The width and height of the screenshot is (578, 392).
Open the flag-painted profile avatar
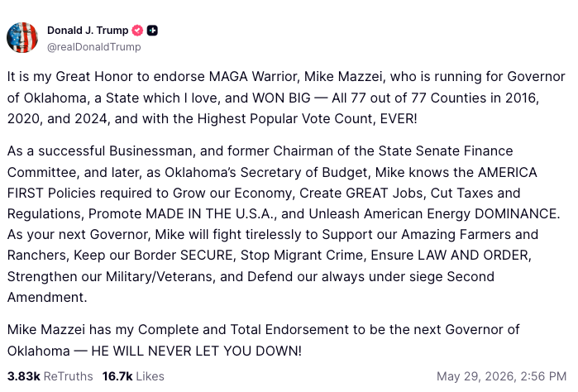(x=22, y=37)
